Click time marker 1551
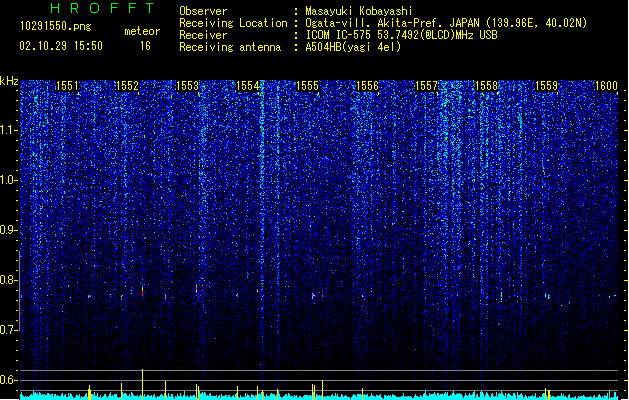Screen dimensions: 629x400 67,86
